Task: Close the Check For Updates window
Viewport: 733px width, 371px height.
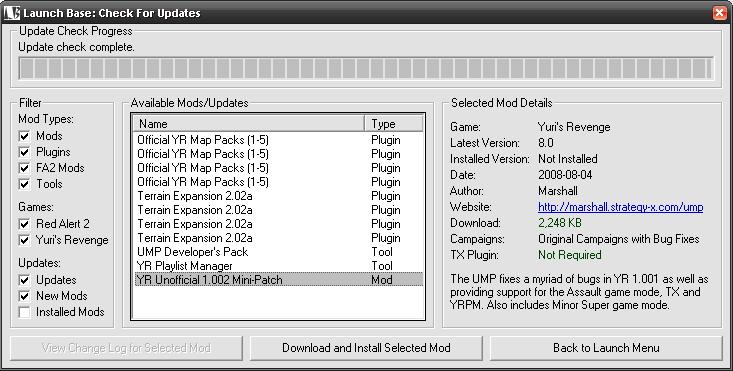Action: (719, 13)
